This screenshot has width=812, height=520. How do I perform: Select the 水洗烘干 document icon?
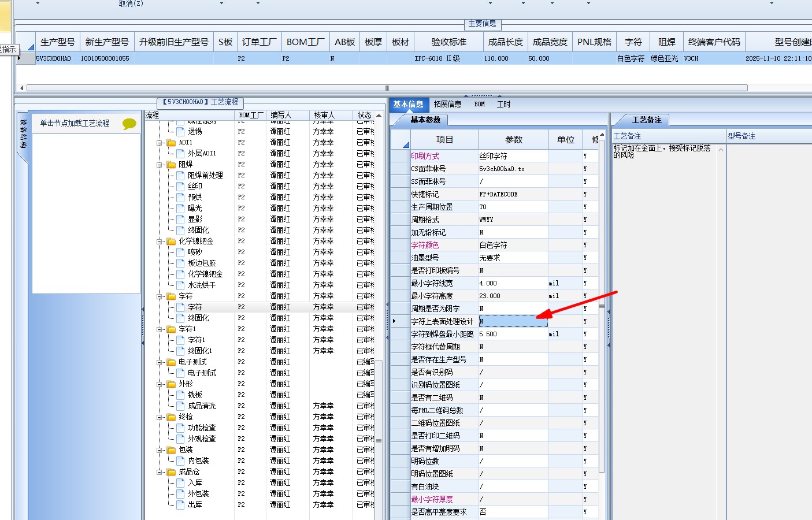pyautogui.click(x=180, y=285)
